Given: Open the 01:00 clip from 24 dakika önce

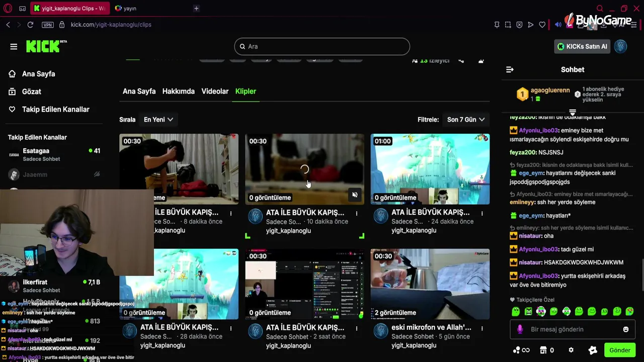Looking at the screenshot, I should pos(430,169).
